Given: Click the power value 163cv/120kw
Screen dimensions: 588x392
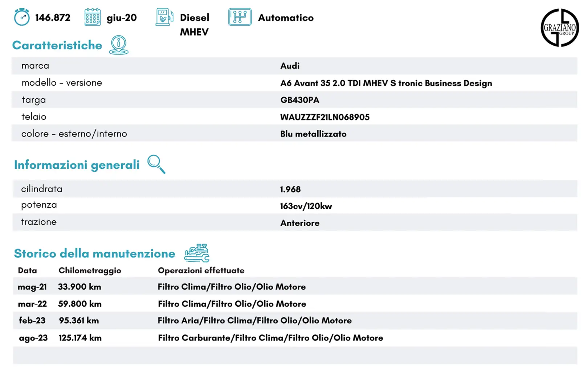Looking at the screenshot, I should (x=306, y=206).
